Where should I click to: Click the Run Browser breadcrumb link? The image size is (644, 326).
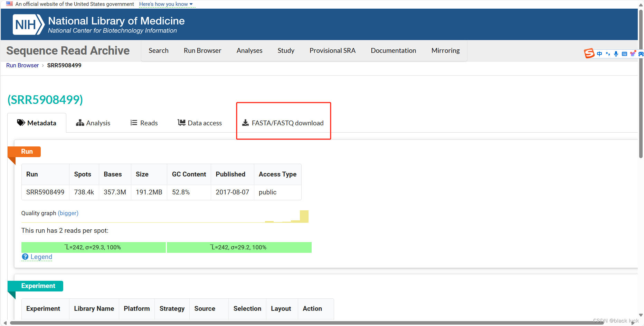(22, 65)
